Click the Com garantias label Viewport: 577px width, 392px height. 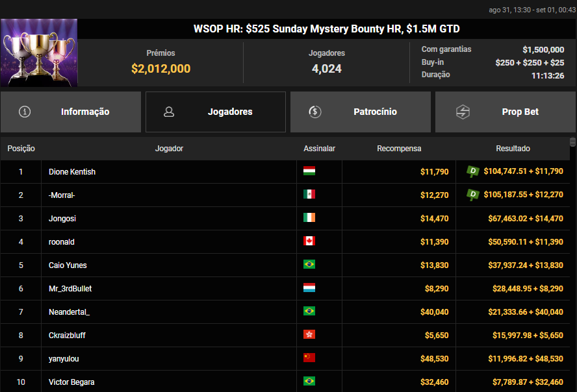point(446,49)
